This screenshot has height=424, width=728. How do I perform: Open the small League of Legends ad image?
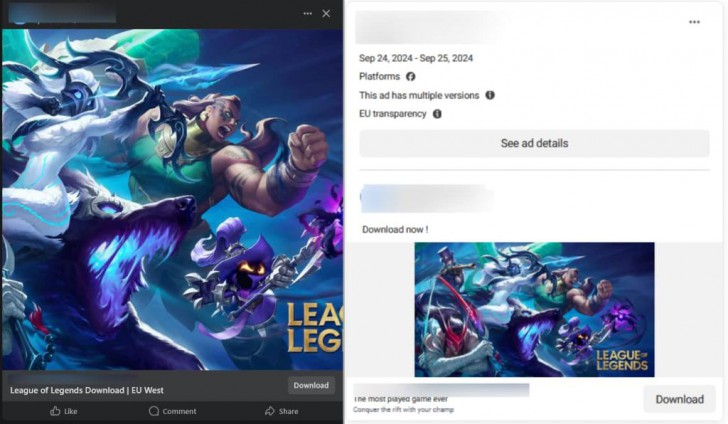click(534, 309)
